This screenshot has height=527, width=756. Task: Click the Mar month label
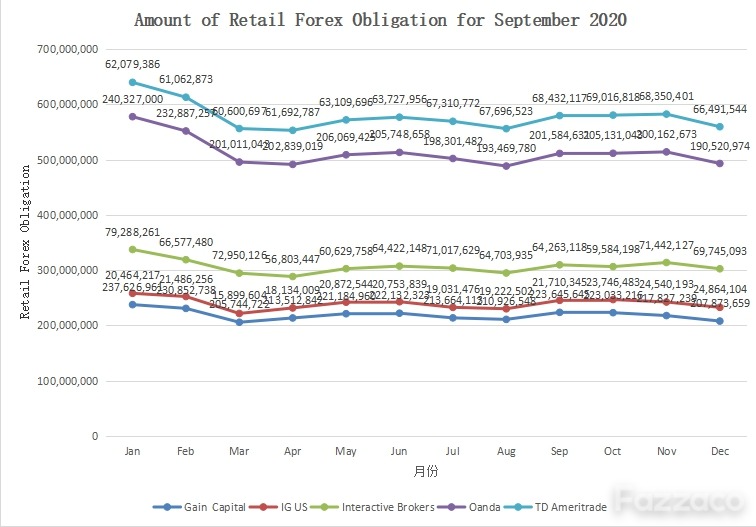tap(239, 451)
